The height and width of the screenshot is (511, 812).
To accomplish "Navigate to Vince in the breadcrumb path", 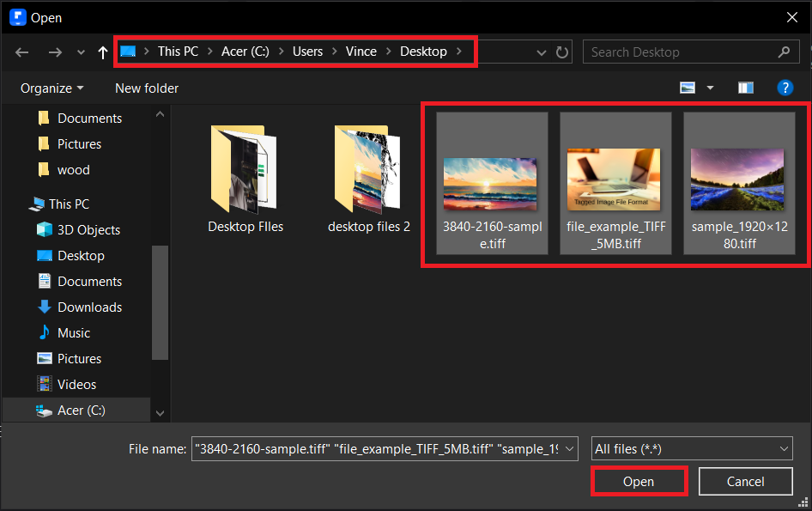I will click(x=361, y=52).
